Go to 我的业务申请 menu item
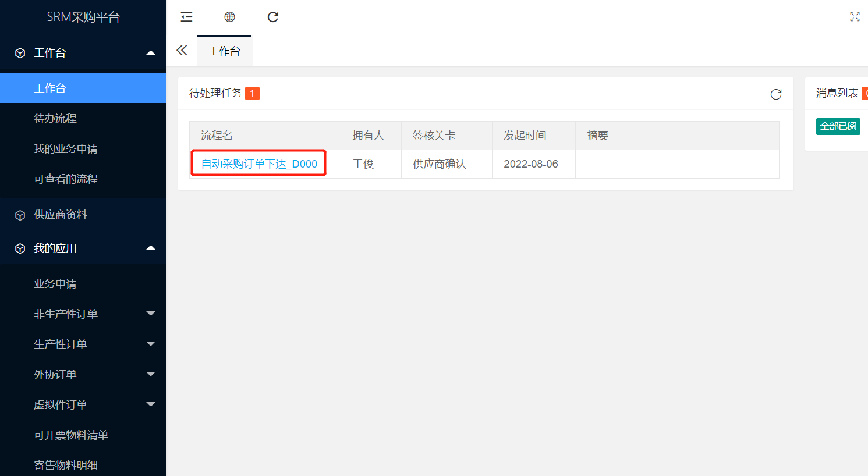 click(66, 149)
